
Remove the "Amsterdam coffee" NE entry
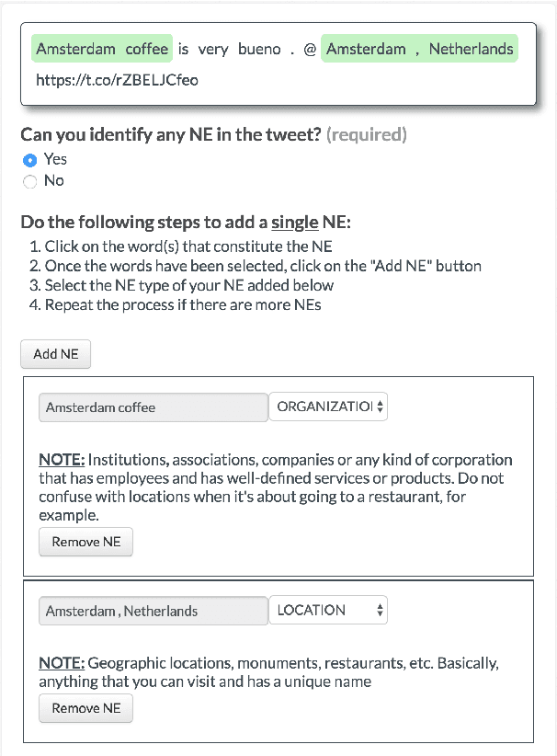coord(86,542)
